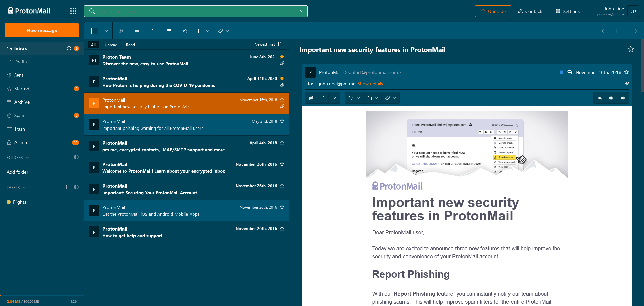Click the reading pane vertical scrollbar

coord(642,66)
